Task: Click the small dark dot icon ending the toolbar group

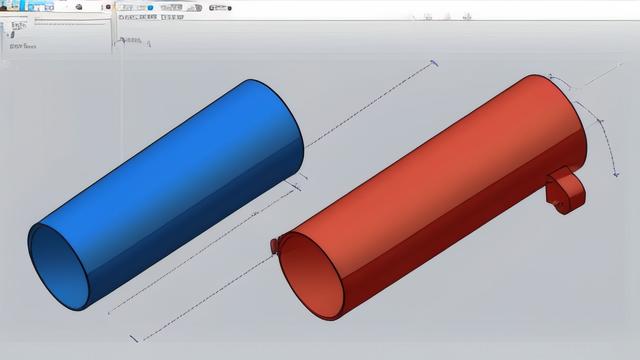Action: pyautogui.click(x=229, y=8)
